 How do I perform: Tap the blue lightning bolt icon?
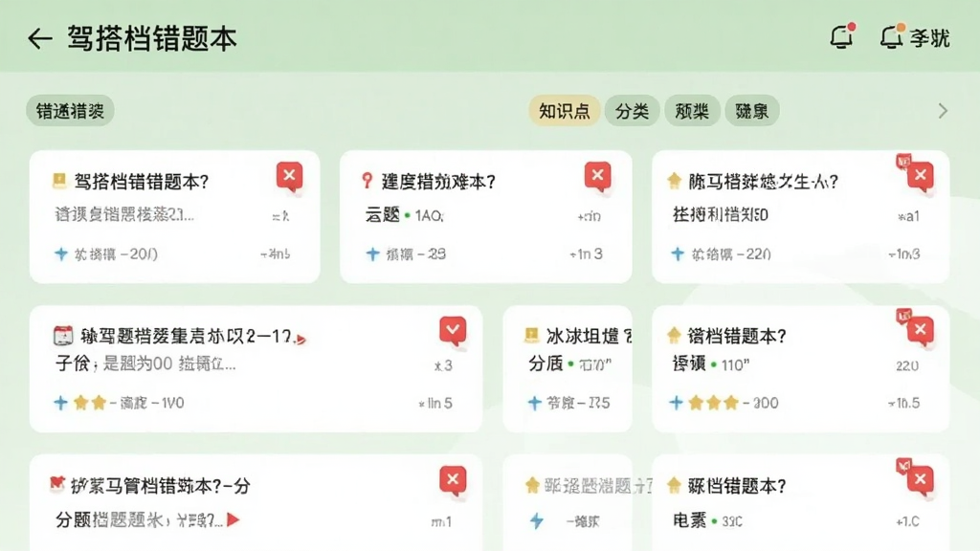coord(537,521)
